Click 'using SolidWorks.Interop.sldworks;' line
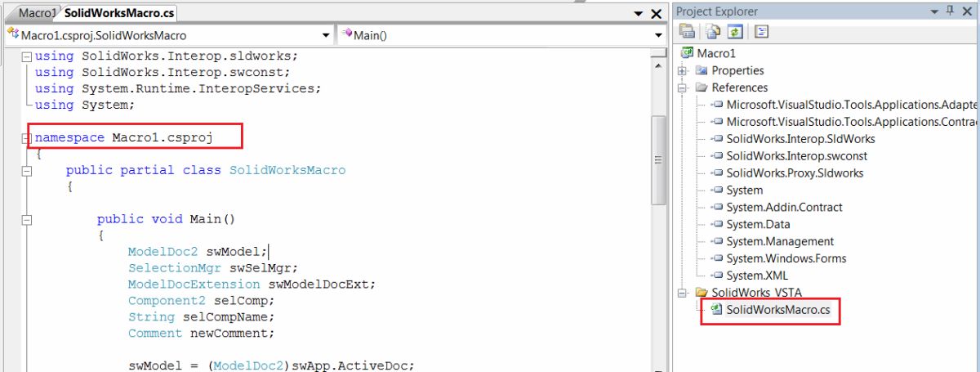 (167, 56)
